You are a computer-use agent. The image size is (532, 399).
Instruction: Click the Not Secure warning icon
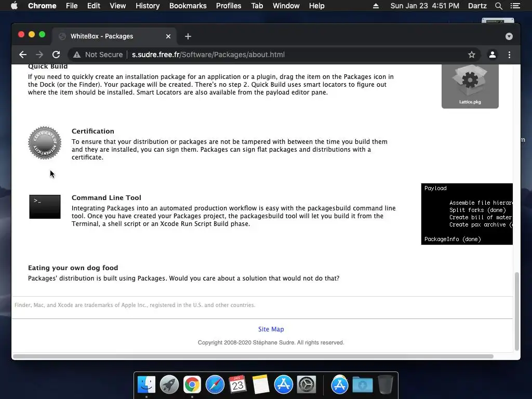pos(77,55)
